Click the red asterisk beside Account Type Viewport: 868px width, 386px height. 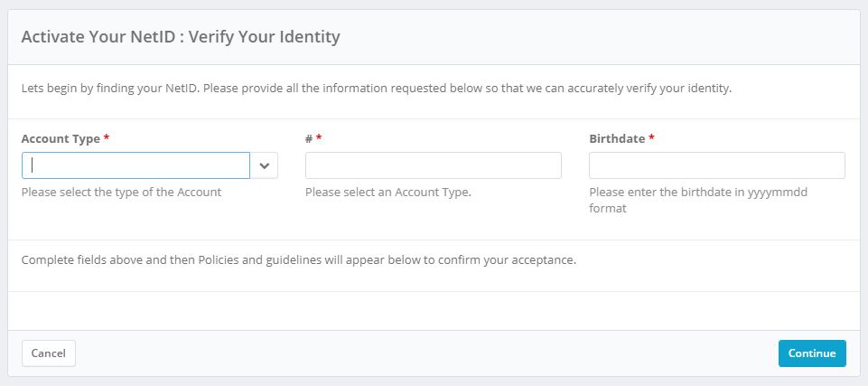(x=107, y=138)
